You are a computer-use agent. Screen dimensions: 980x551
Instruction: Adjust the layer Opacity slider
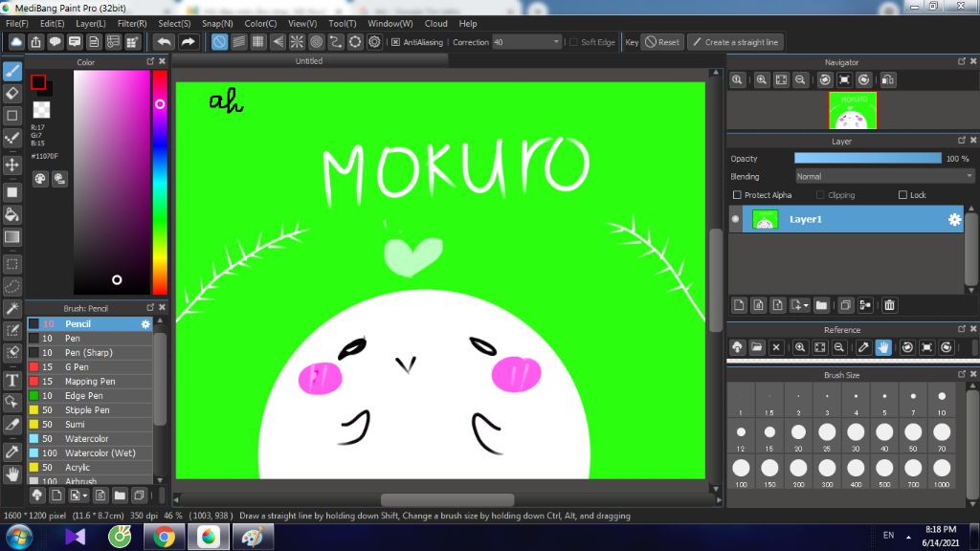pos(867,159)
